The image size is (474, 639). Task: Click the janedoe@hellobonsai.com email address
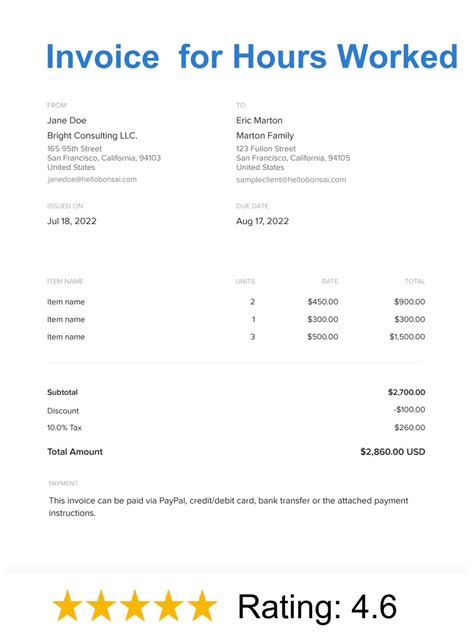coord(92,179)
